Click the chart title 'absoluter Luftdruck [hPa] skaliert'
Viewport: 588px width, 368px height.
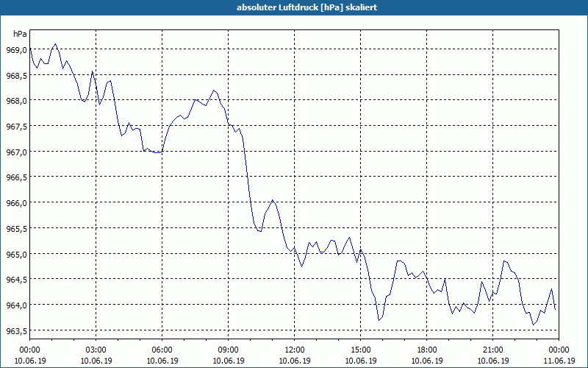pyautogui.click(x=306, y=7)
